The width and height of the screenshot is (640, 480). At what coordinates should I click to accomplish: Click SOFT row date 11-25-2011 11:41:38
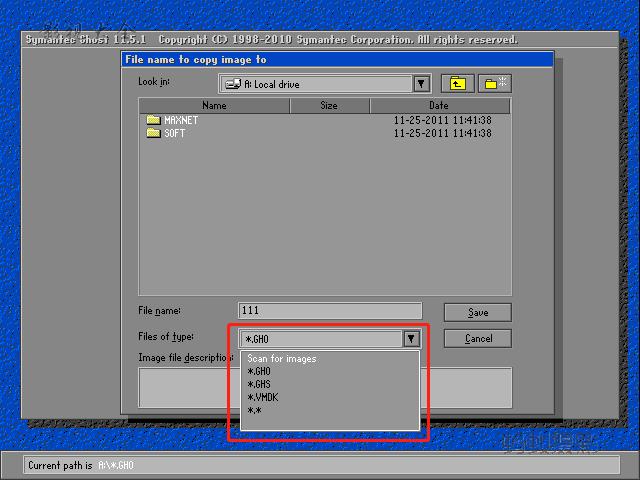click(442, 133)
